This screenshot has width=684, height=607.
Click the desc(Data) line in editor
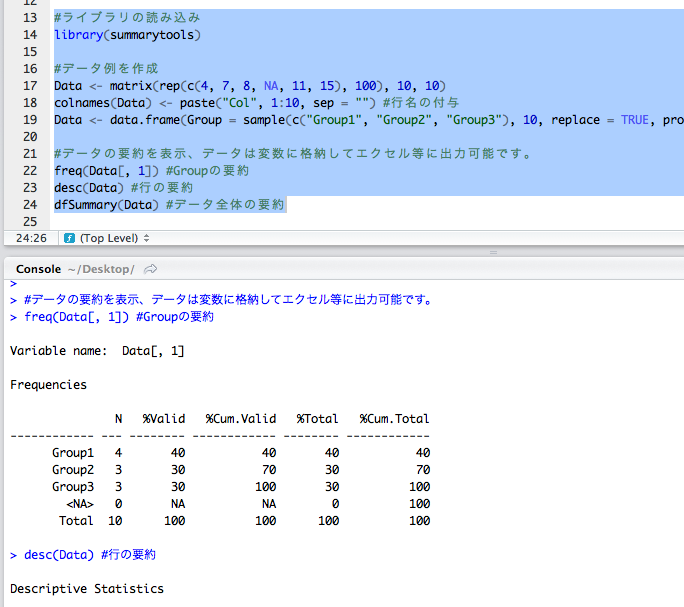(123, 188)
